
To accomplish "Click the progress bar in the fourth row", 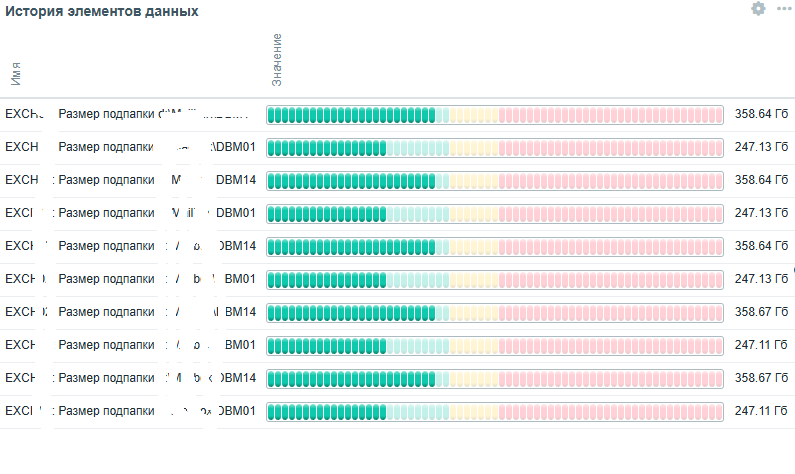I will click(494, 213).
